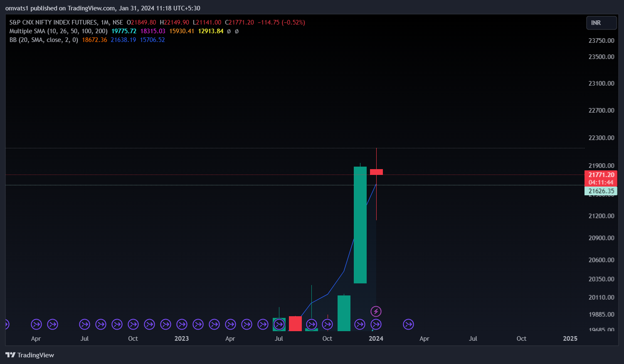Open the rollover event icon above Jul 2022
The image size is (624, 364).
click(84, 324)
